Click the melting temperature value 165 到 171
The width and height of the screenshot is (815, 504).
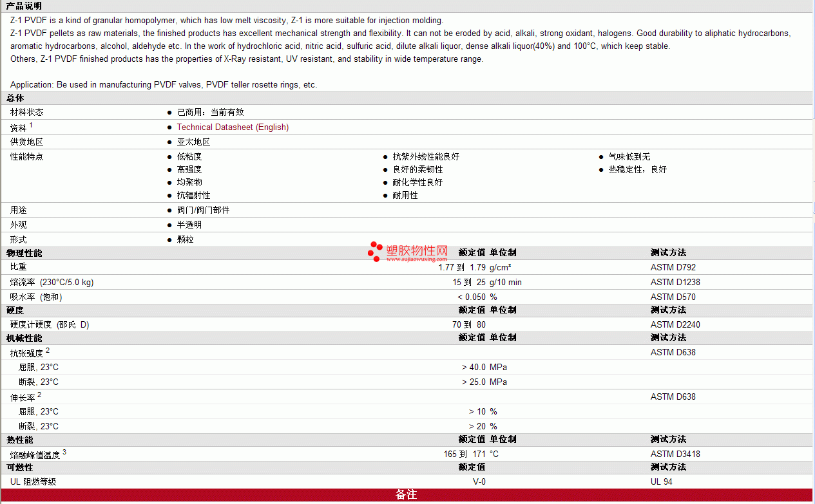click(465, 454)
